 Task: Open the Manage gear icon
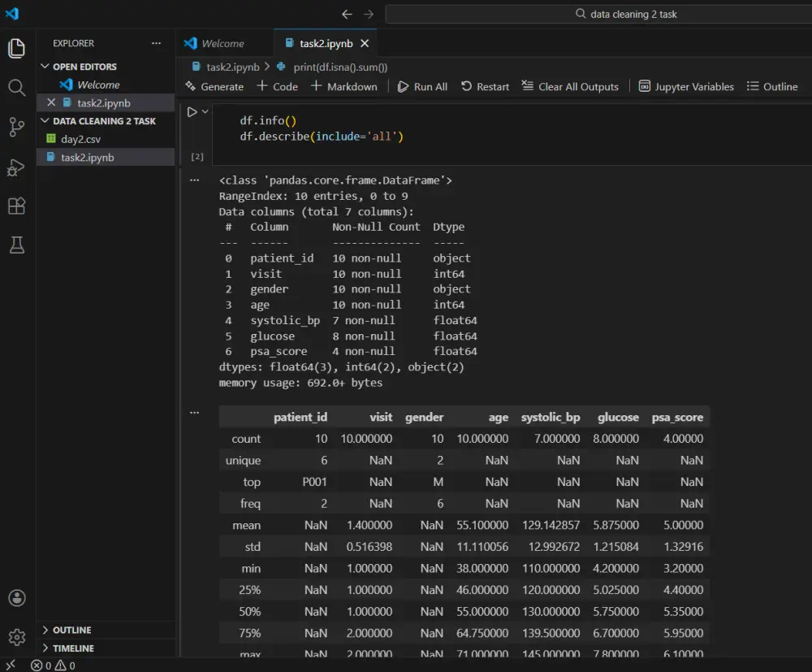click(16, 637)
